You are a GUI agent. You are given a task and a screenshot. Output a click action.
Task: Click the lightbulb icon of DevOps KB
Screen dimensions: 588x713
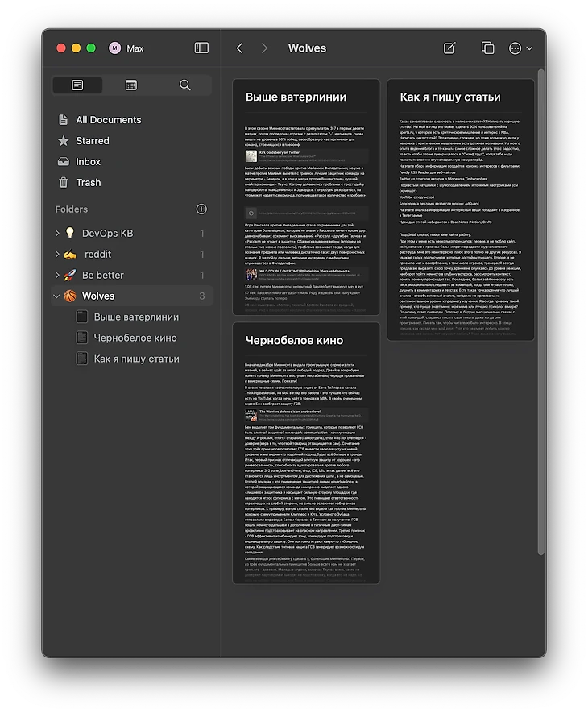click(x=69, y=234)
